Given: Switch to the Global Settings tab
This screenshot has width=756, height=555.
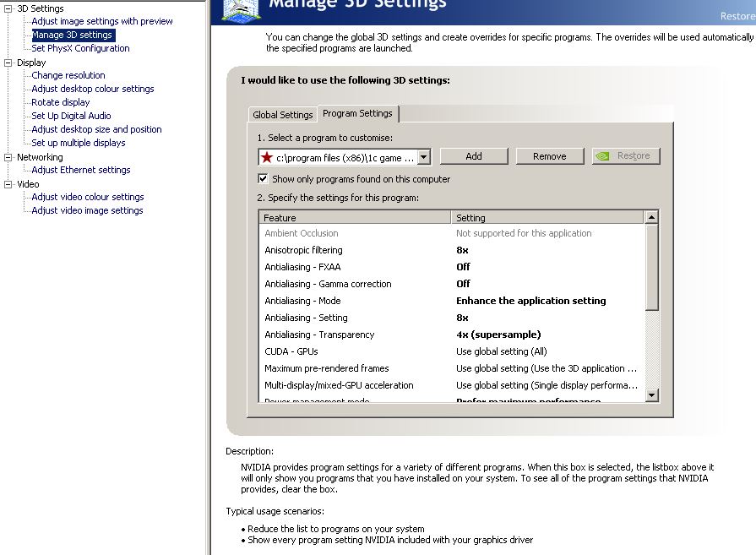Looking at the screenshot, I should (x=282, y=115).
